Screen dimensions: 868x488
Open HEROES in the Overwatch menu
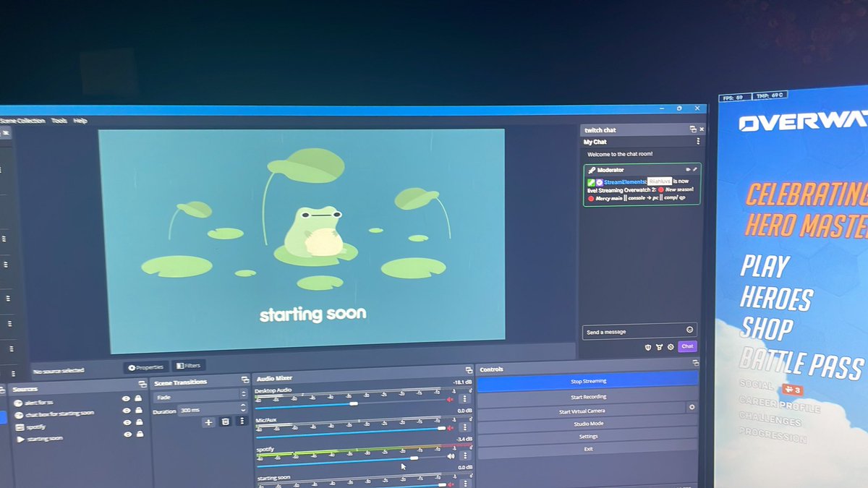(x=776, y=298)
